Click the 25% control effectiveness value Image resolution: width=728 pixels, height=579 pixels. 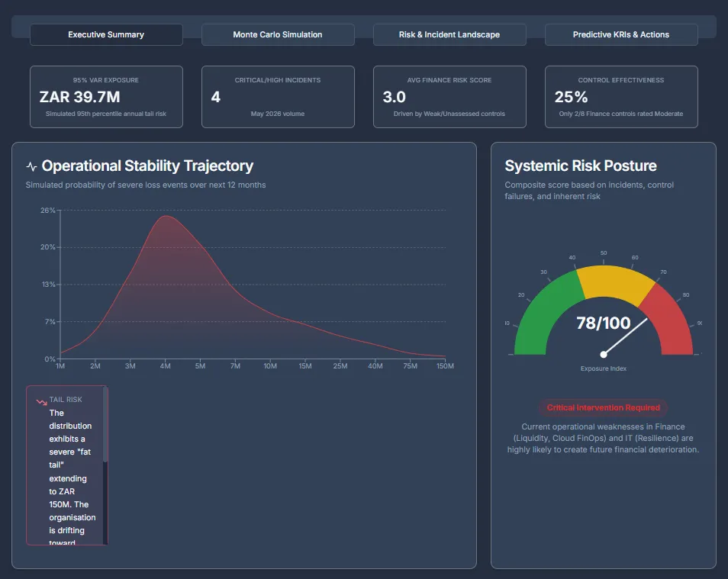(571, 97)
